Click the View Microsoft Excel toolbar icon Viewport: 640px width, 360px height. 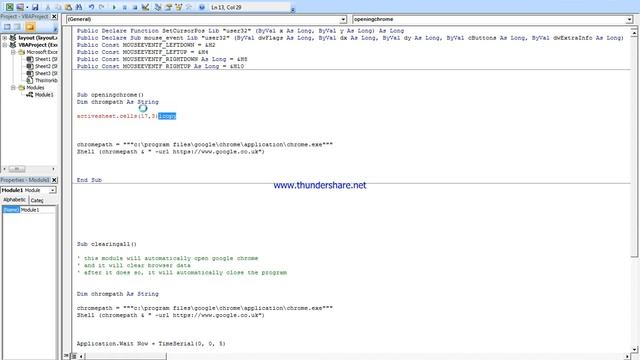click(x=9, y=7)
